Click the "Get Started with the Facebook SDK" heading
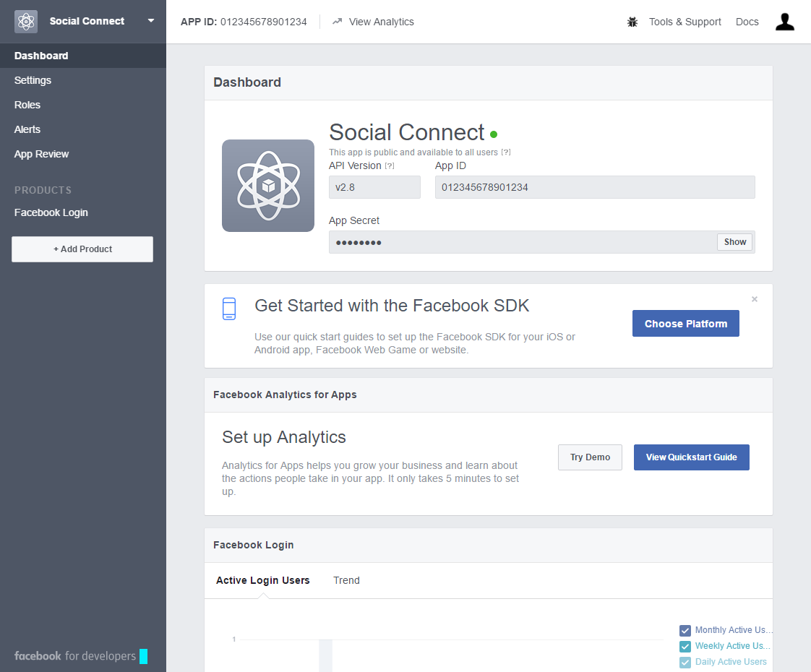Screen dimensions: 811x672 tap(392, 306)
